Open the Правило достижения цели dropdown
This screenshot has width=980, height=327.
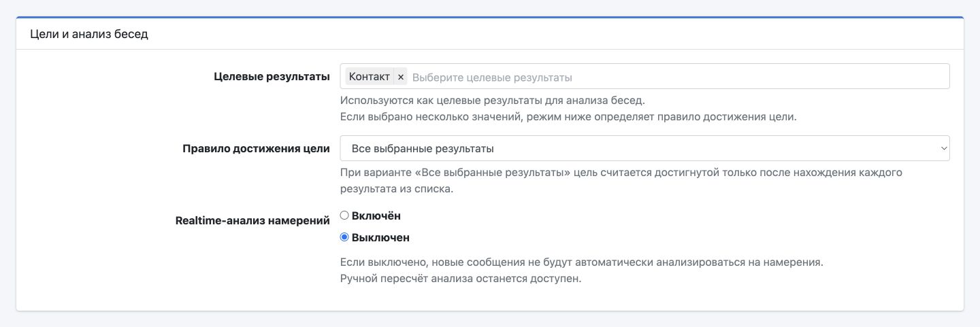tap(644, 148)
